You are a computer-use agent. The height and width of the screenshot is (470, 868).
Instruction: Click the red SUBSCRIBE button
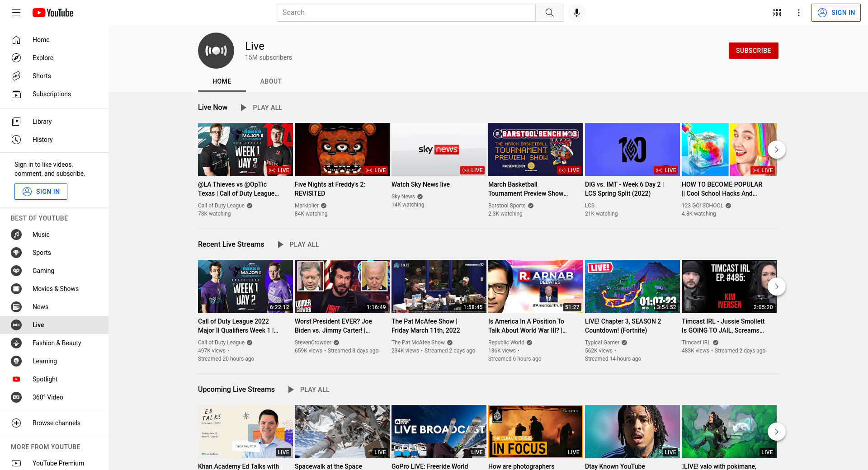pyautogui.click(x=753, y=51)
